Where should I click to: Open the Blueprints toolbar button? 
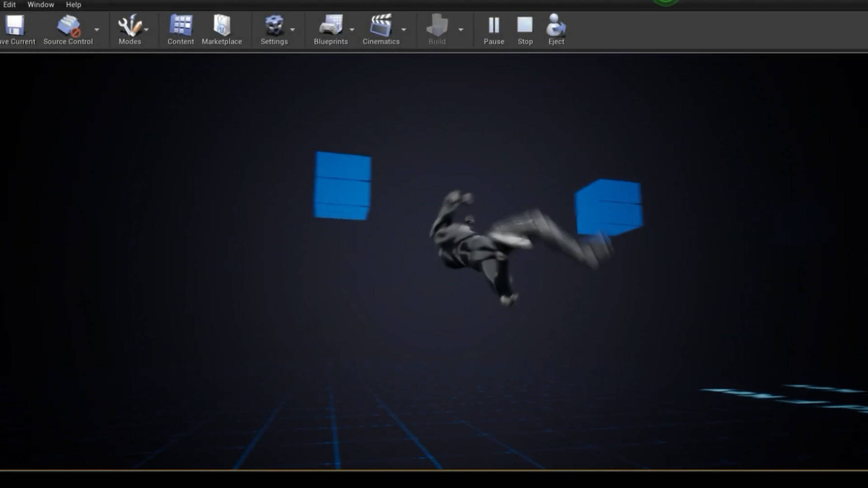point(331,30)
